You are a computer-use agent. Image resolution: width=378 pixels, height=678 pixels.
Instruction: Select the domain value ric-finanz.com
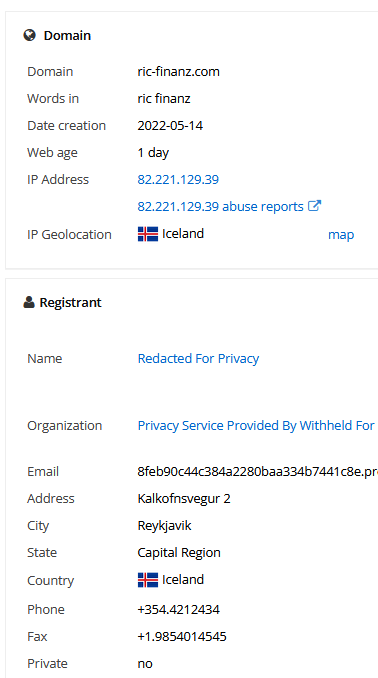tap(179, 71)
